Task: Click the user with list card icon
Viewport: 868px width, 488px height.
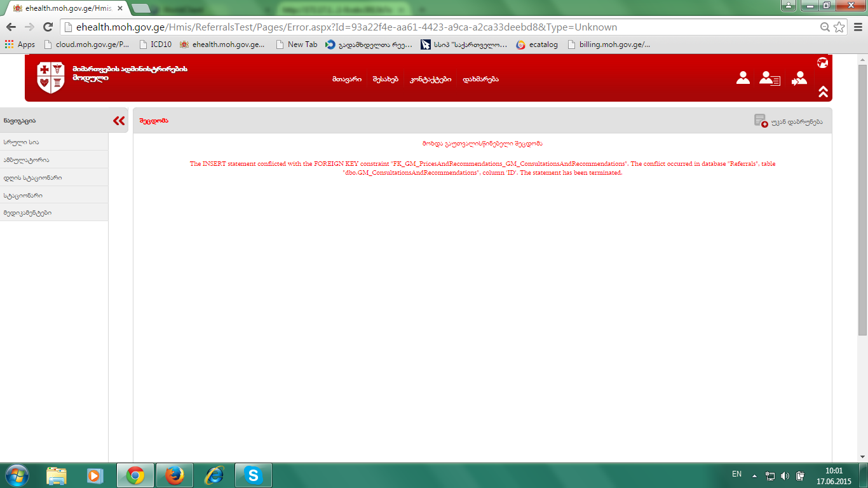Action: click(x=770, y=78)
